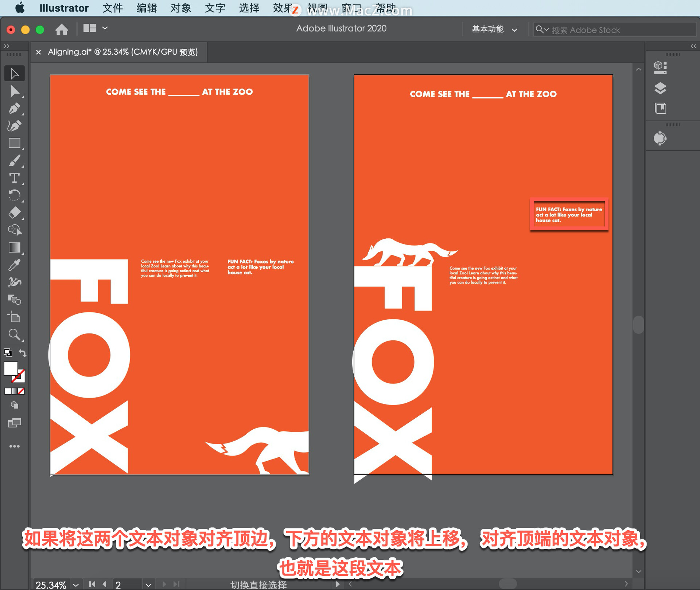Open the 选择 menu
This screenshot has height=590, width=700.
tap(249, 8)
